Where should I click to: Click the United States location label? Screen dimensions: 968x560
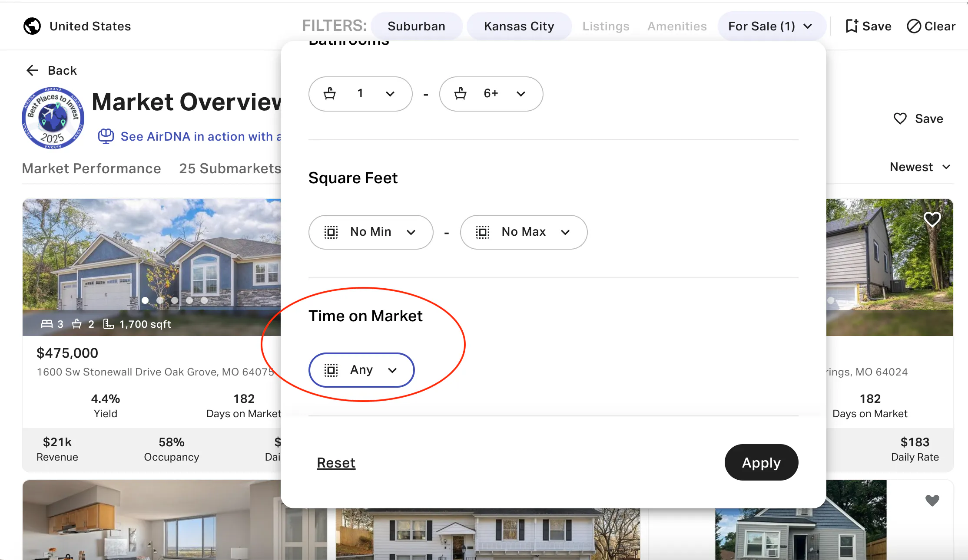point(90,26)
